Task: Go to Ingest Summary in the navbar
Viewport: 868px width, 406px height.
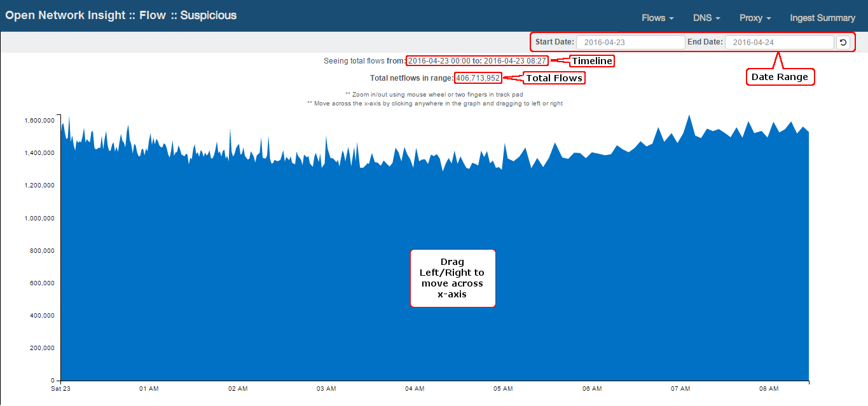Action: [822, 18]
